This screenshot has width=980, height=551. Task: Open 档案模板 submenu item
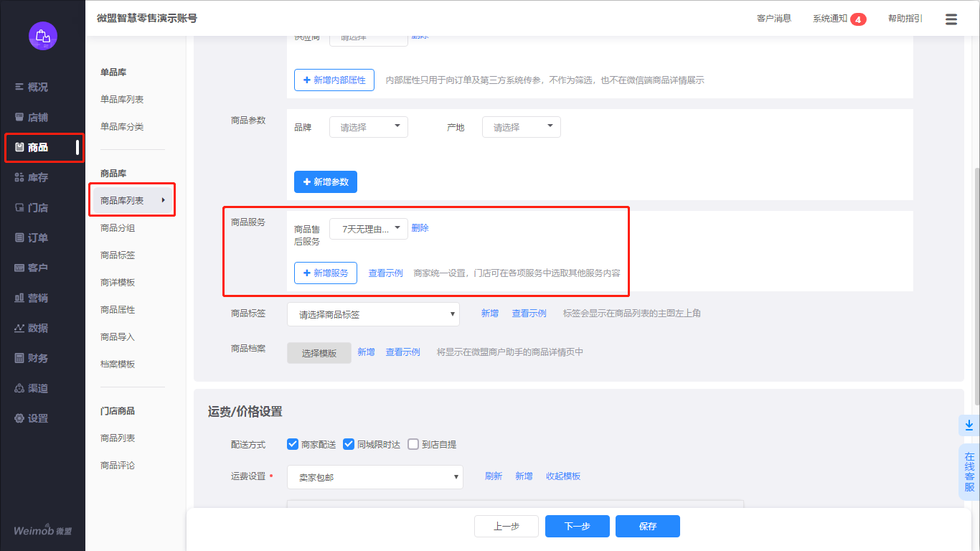118,364
